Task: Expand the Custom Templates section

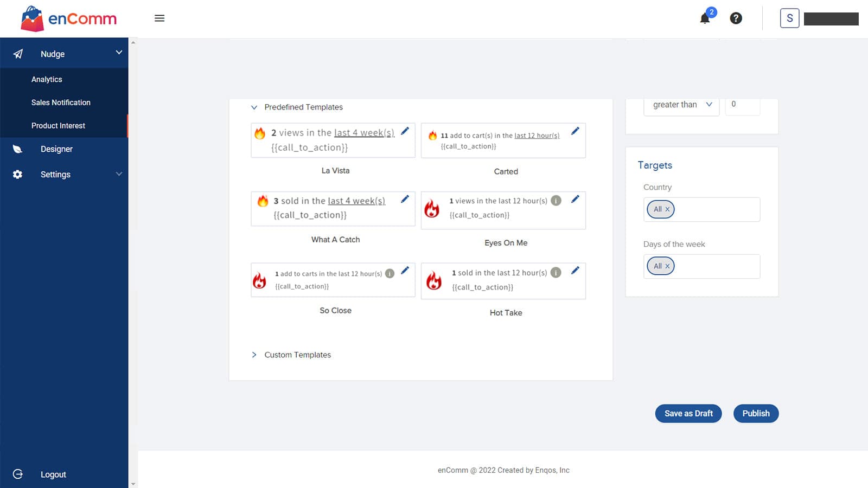Action: click(x=254, y=355)
